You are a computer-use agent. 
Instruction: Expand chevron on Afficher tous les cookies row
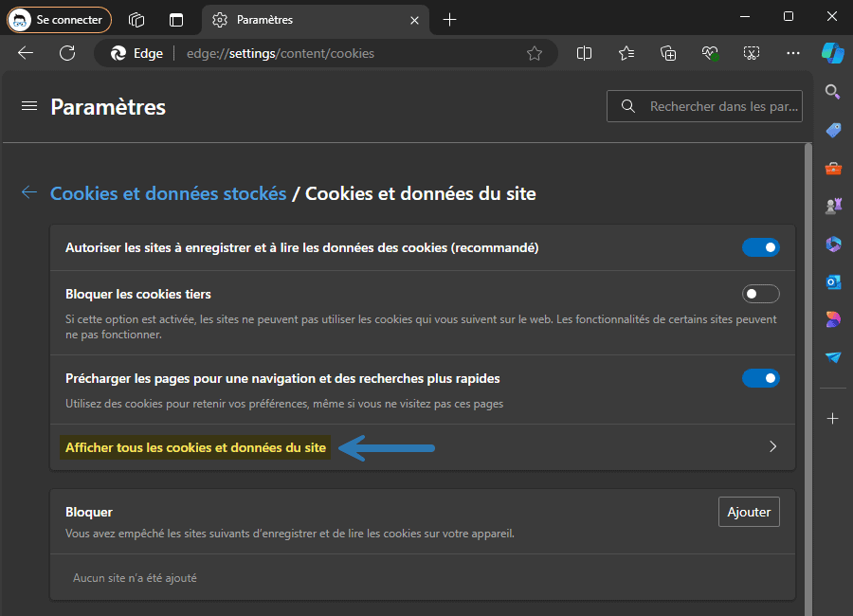(772, 446)
